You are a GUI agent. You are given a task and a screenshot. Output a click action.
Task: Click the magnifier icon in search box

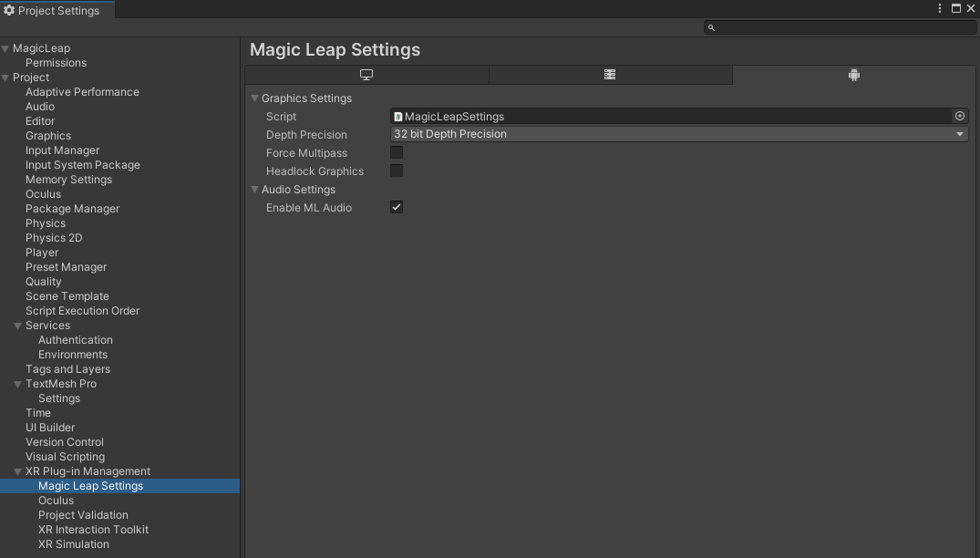[712, 28]
